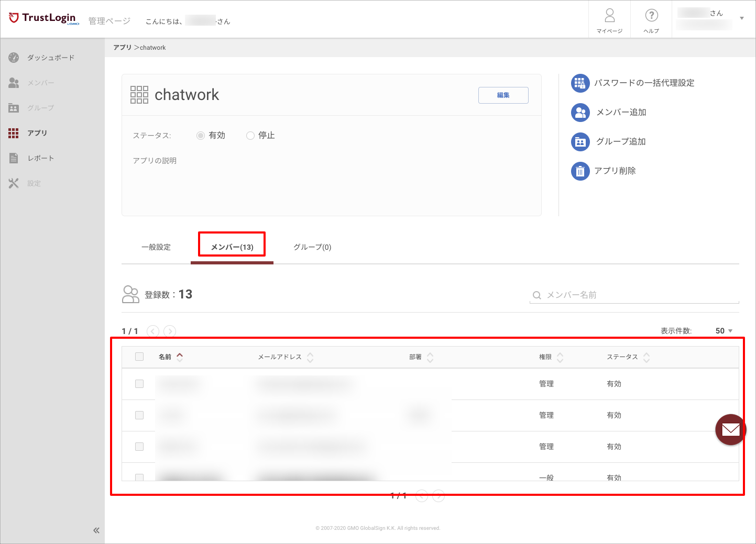Open My Page user icon
756x544 pixels.
(610, 15)
